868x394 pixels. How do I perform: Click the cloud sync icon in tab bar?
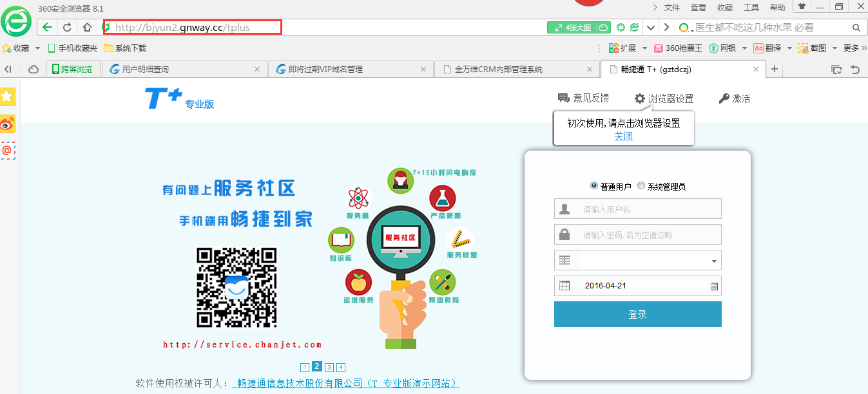(33, 69)
